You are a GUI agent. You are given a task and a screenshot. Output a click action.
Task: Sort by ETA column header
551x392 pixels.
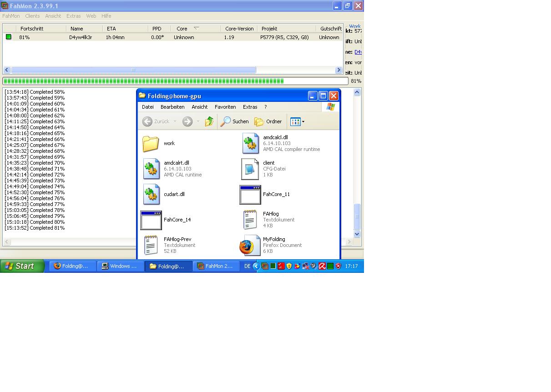pyautogui.click(x=126, y=28)
